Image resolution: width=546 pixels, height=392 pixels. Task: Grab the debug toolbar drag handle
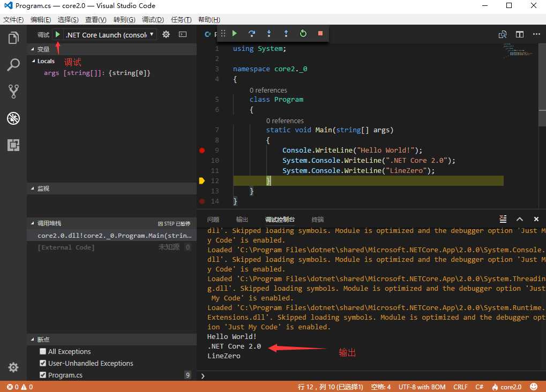pos(223,33)
